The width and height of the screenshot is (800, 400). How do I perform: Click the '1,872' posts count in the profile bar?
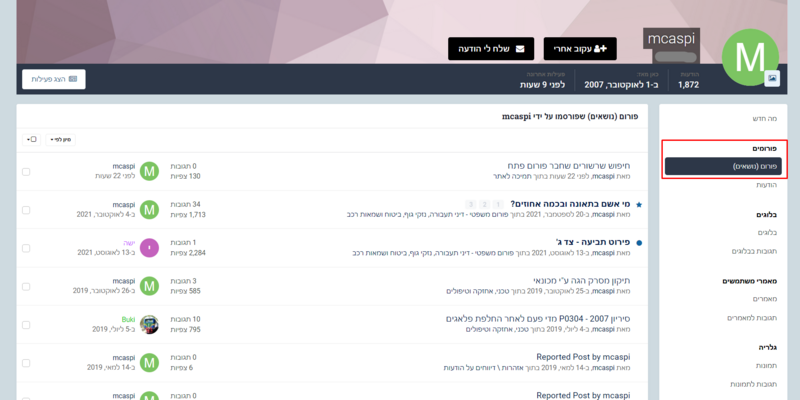(688, 85)
